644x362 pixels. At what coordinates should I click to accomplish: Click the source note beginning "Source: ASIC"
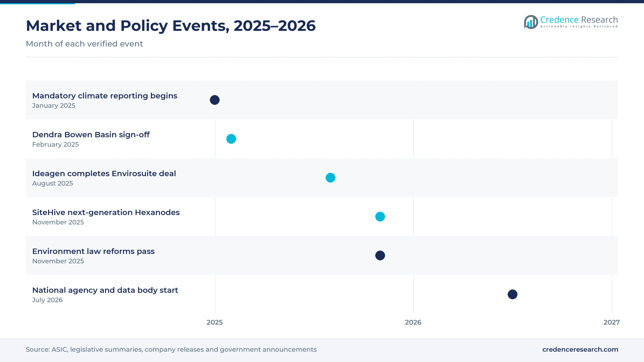point(171,349)
